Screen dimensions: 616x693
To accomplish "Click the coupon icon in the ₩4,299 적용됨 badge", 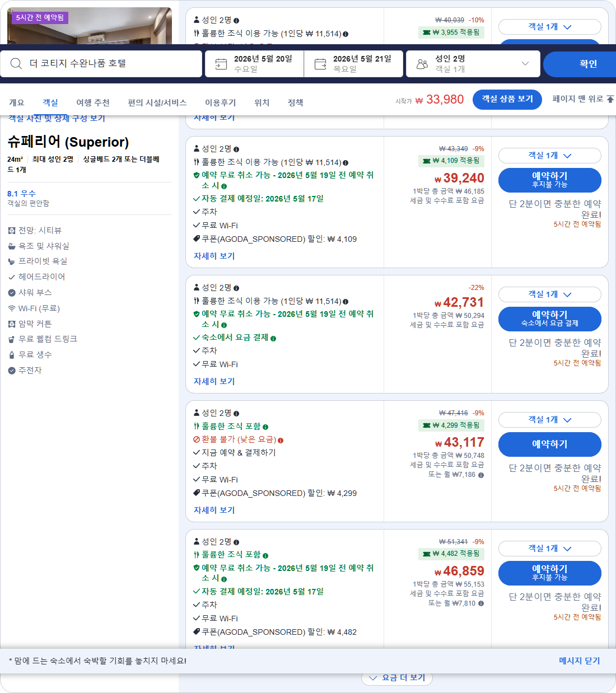I will tap(427, 425).
